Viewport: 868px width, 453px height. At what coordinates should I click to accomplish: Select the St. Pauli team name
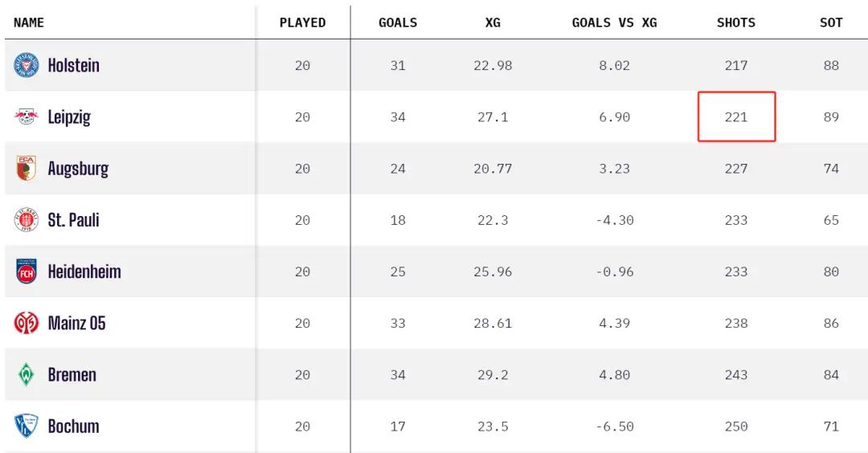(x=74, y=219)
